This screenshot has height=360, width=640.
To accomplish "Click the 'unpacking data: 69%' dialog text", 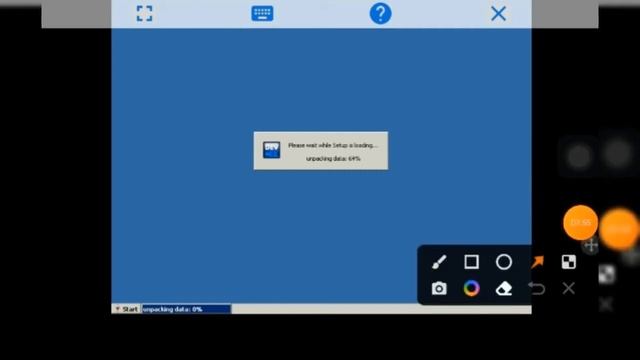I will click(333, 158).
